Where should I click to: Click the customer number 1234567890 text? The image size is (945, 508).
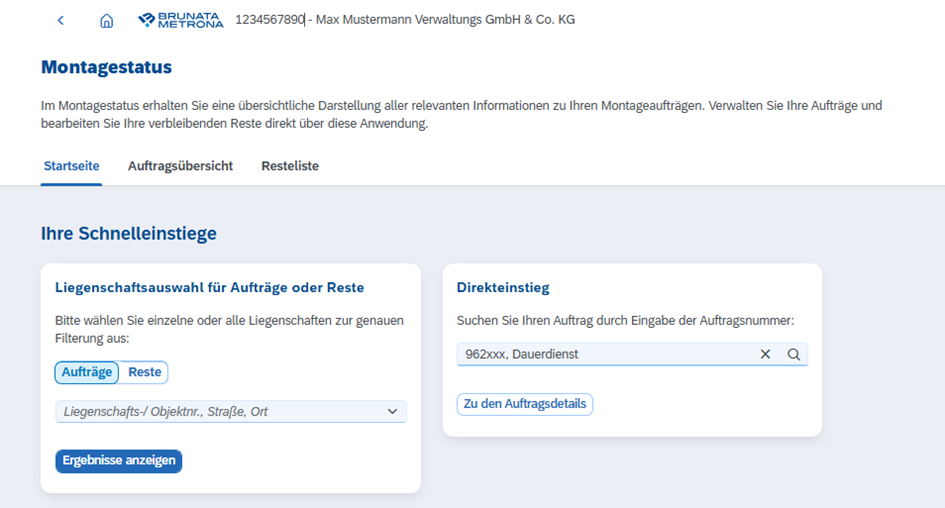[x=269, y=20]
